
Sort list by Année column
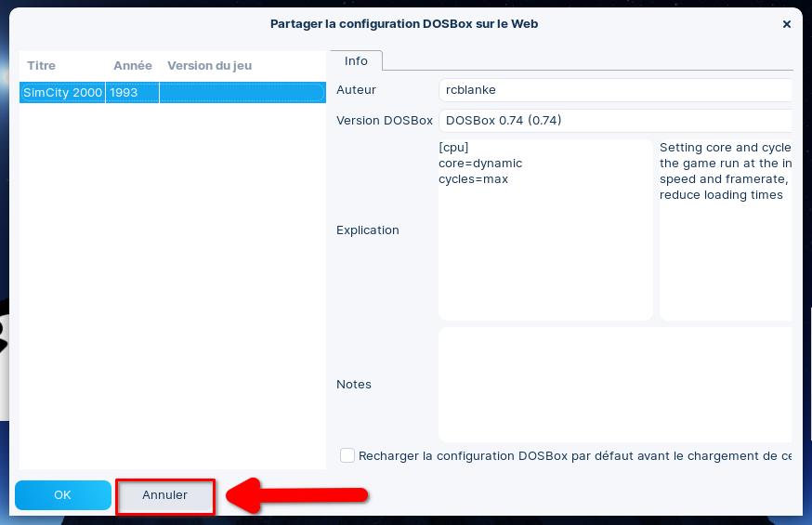point(132,66)
